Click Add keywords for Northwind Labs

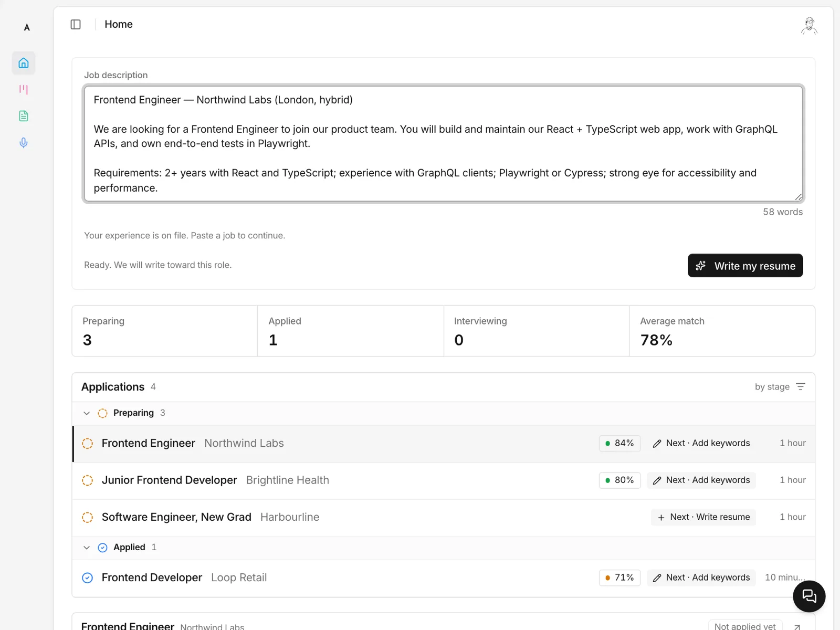pyautogui.click(x=701, y=443)
